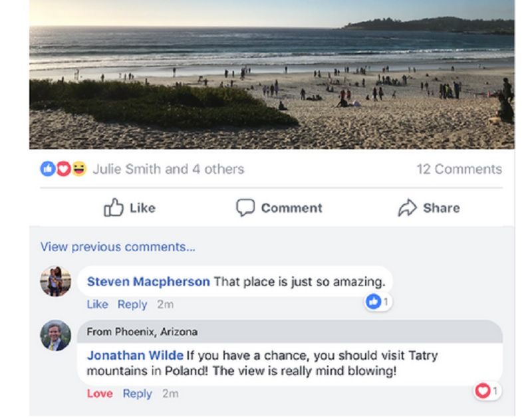Click the blue like reaction emoji
The height and width of the screenshot is (418, 532).
(x=48, y=169)
